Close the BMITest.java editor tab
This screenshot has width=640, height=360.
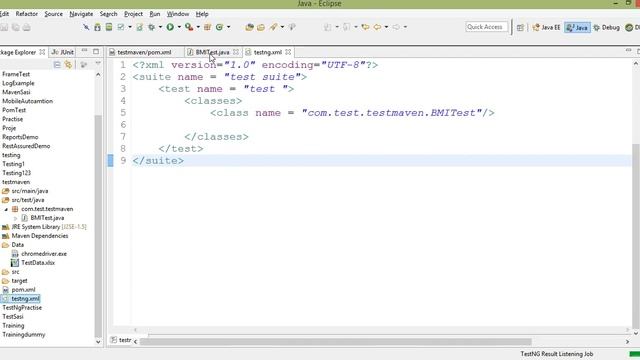[236, 52]
